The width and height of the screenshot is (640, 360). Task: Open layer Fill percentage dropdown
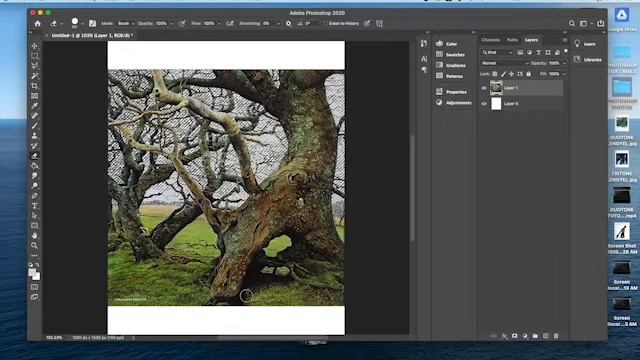564,74
